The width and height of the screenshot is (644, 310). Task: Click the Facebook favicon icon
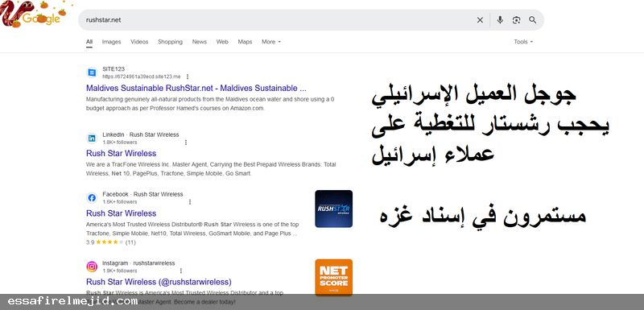[92, 198]
